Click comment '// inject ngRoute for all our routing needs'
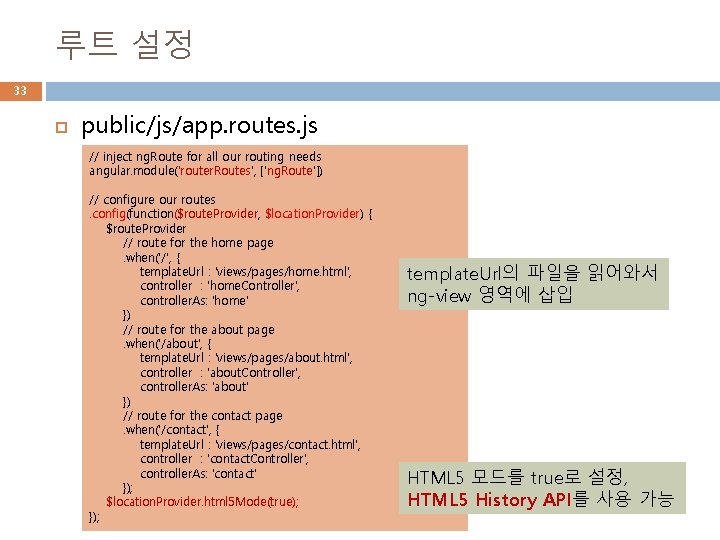 coord(205,157)
